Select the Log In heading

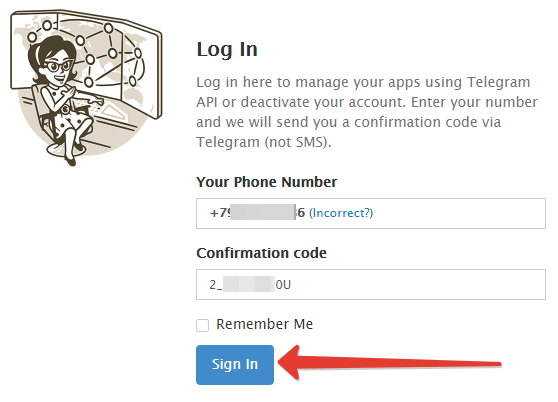[x=227, y=49]
